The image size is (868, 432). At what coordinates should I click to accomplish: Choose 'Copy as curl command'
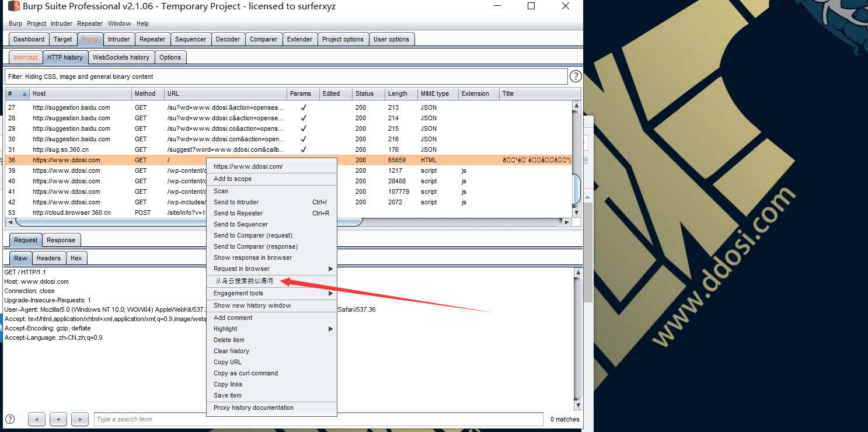[271, 373]
